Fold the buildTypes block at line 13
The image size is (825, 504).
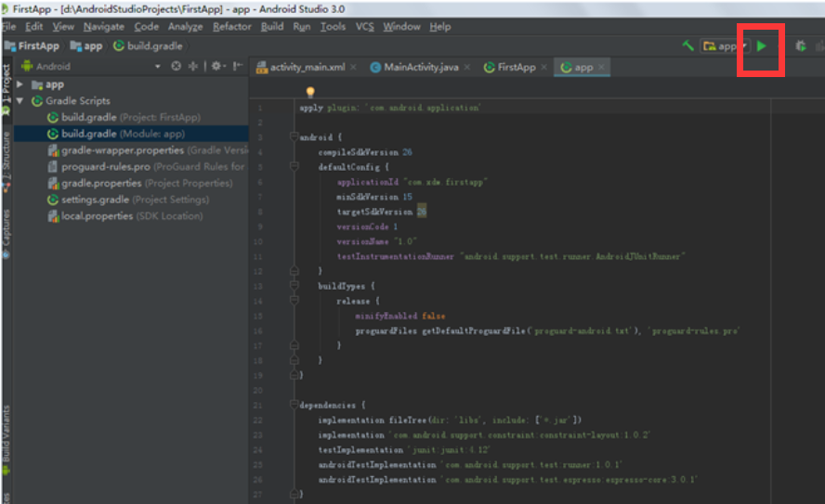click(x=295, y=286)
